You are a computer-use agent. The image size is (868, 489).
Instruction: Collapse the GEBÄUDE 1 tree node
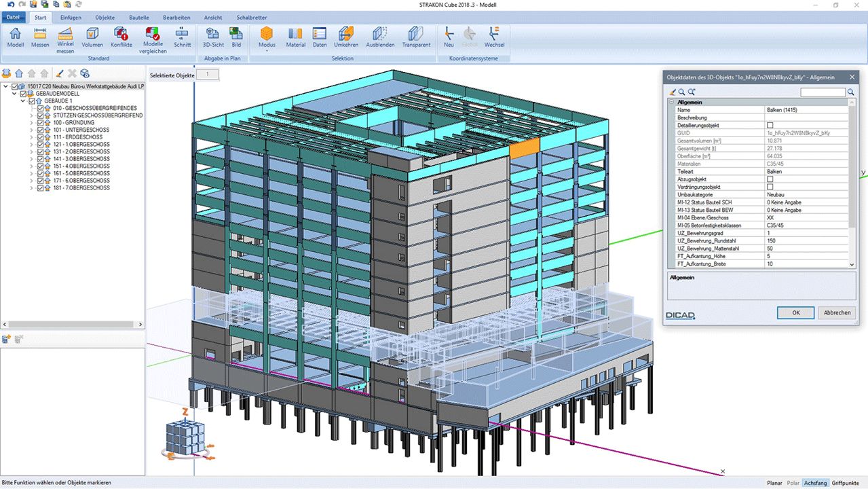[x=22, y=101]
